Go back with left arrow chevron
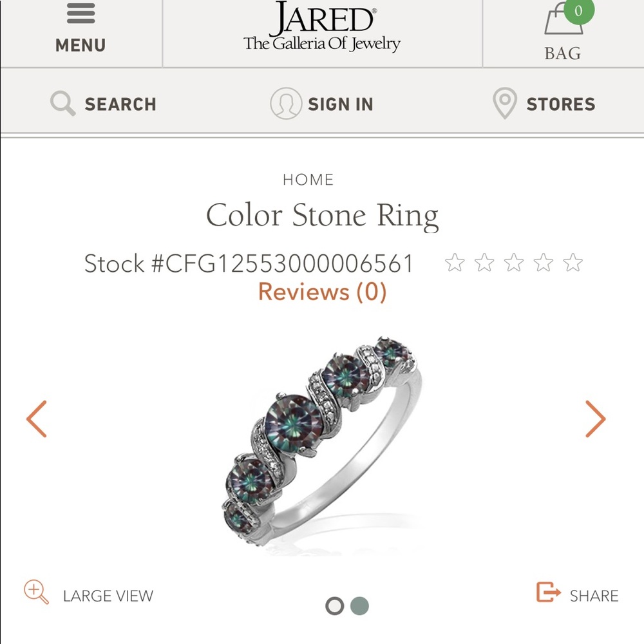 [37, 419]
